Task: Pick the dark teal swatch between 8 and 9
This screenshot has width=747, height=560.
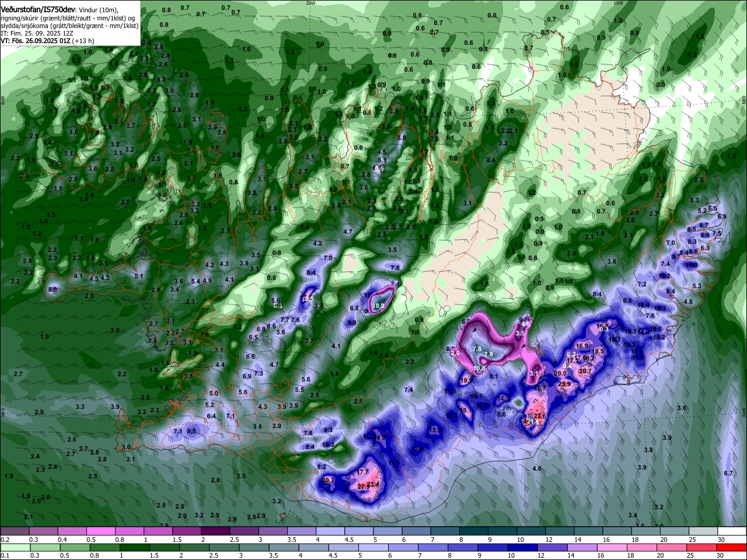Action: pos(474,531)
